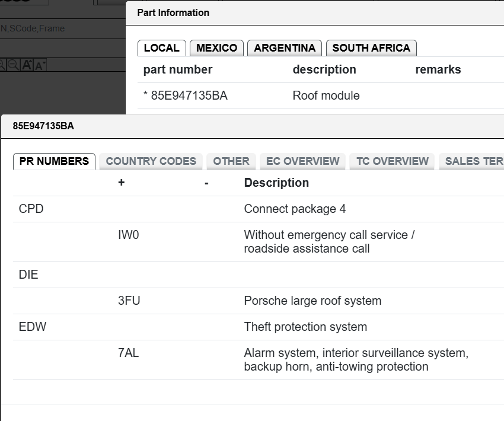The width and height of the screenshot is (504, 421).
Task: Click 'Alarm system, interior surveillance system' description
Action: click(356, 359)
